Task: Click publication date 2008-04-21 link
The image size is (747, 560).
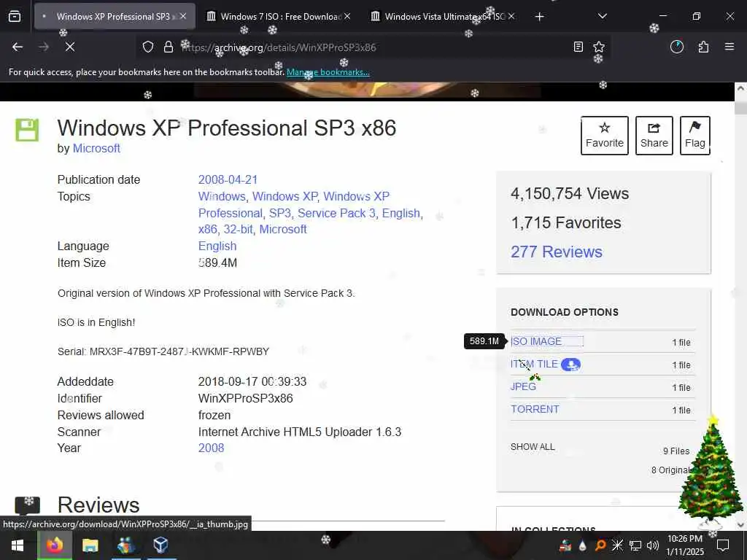Action: (x=228, y=180)
